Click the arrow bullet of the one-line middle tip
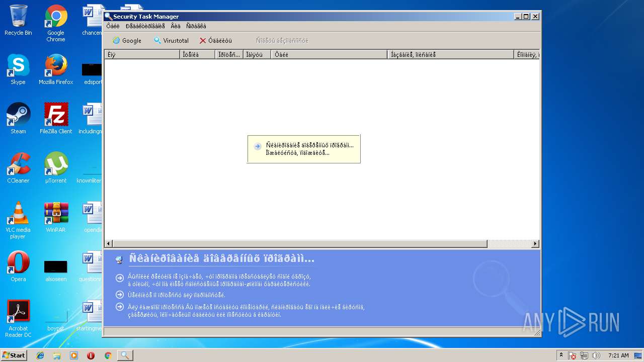This screenshot has width=644, height=362. (119, 295)
